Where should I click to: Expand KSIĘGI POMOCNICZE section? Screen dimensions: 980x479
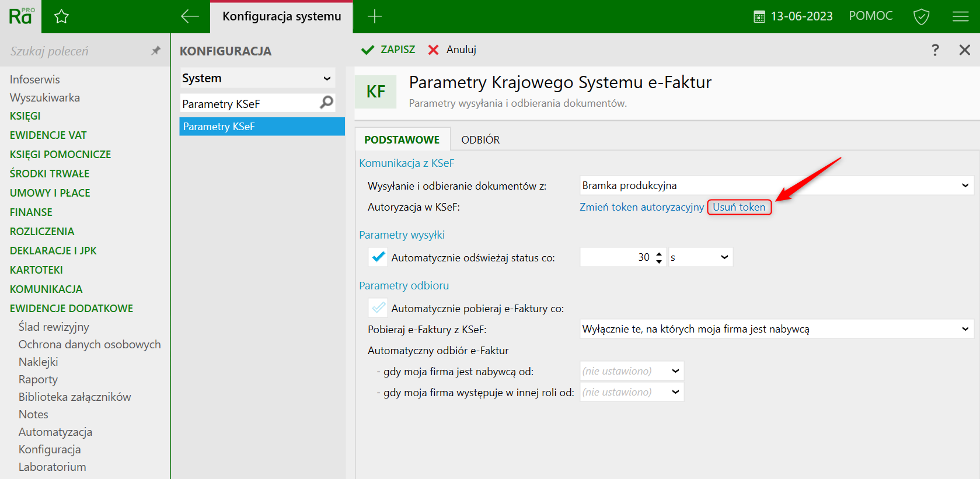coord(60,155)
